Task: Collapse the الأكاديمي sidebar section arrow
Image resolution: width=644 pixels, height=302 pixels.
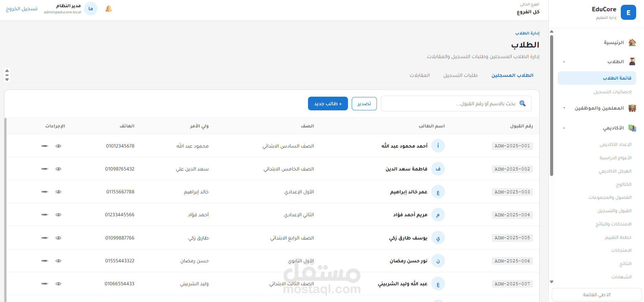Action: [x=564, y=128]
